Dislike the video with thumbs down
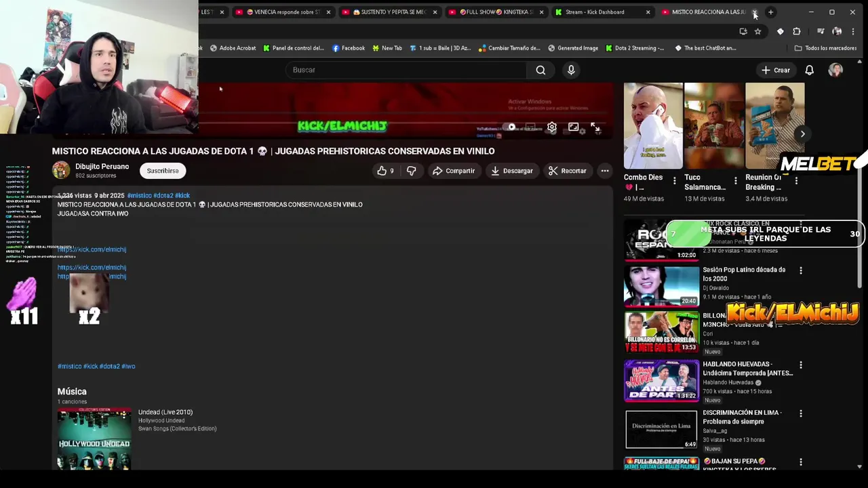Image resolution: width=868 pixels, height=488 pixels. tap(411, 171)
